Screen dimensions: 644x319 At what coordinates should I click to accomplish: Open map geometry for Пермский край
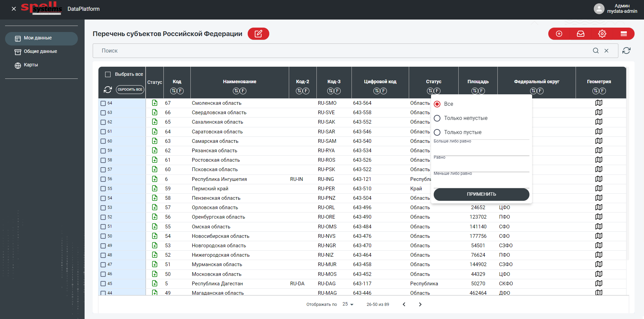(x=599, y=188)
